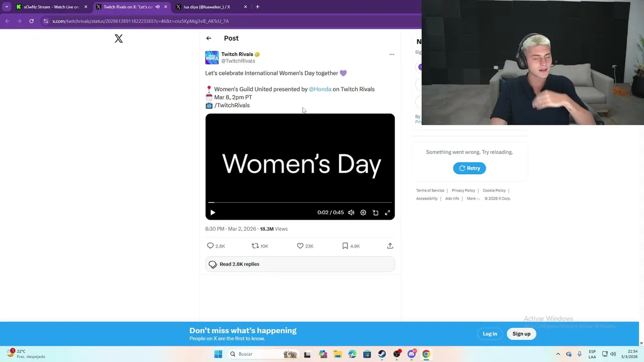Open the 8:30 PM Mar 2, 2026 timestamp
The image size is (644, 362).
click(230, 229)
